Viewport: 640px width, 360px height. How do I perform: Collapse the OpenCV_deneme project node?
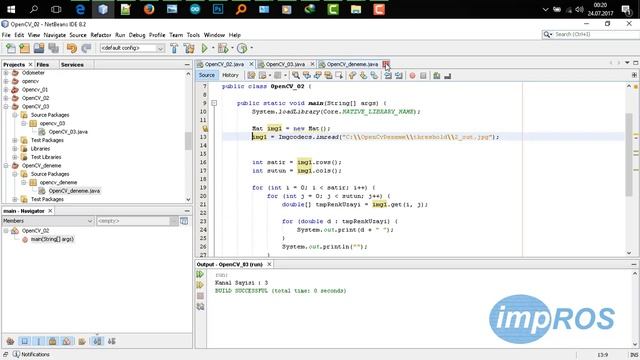[x=6, y=166]
